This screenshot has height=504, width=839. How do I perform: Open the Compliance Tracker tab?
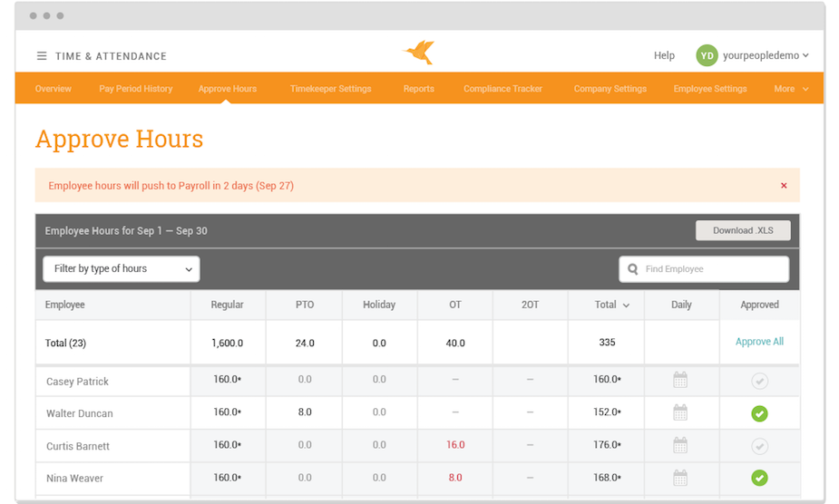[503, 89]
